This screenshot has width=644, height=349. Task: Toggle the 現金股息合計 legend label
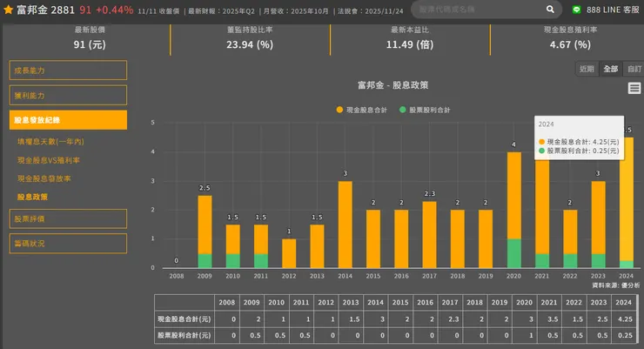366,110
